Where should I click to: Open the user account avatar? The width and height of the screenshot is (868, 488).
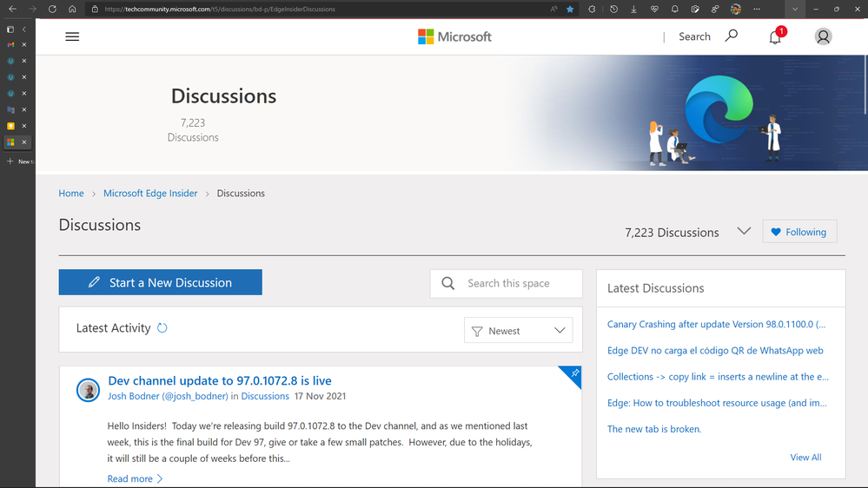pos(823,36)
